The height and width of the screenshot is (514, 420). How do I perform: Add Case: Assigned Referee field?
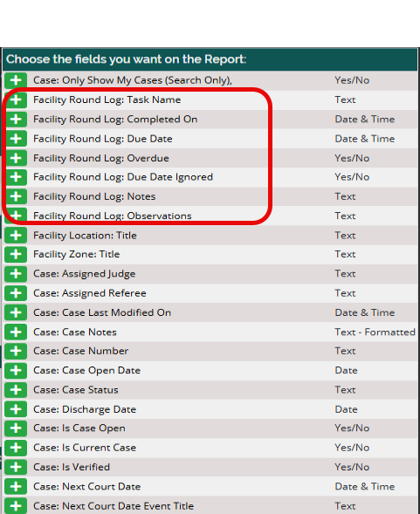click(16, 293)
